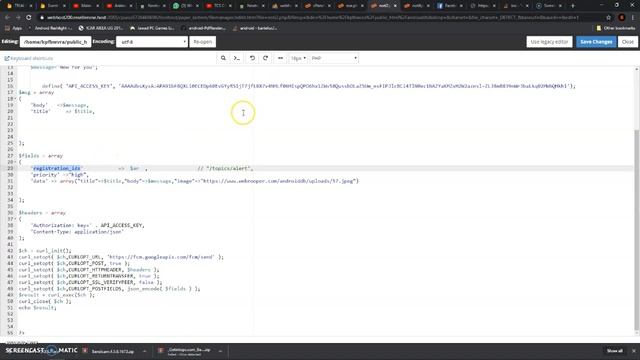This screenshot has width=640, height=360.
Task: Open the font size dropdown
Action: pos(298,58)
